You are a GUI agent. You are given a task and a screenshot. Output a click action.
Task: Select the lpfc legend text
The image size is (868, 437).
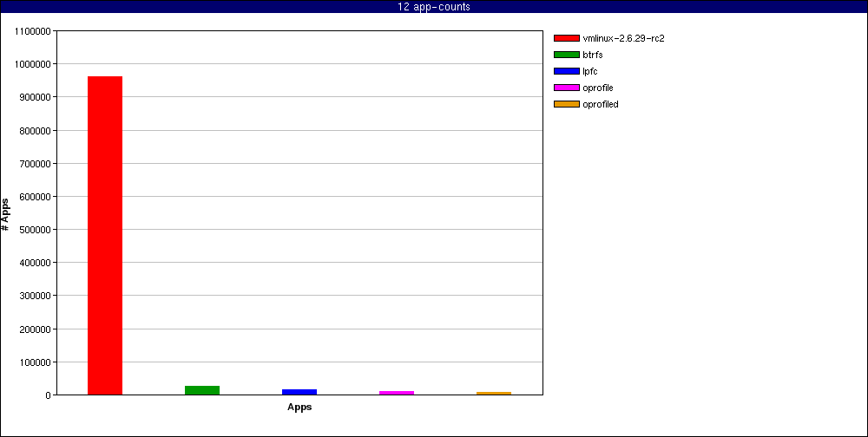tap(590, 71)
